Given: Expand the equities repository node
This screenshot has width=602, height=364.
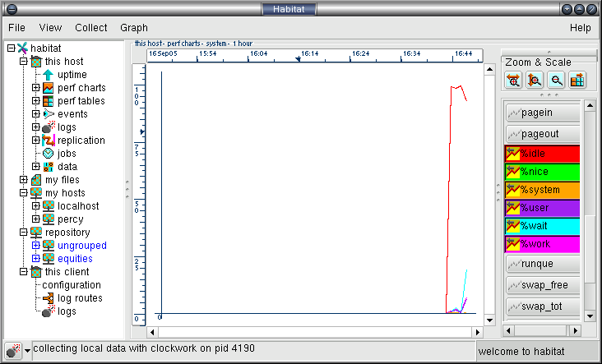Looking at the screenshot, I should click(35, 259).
